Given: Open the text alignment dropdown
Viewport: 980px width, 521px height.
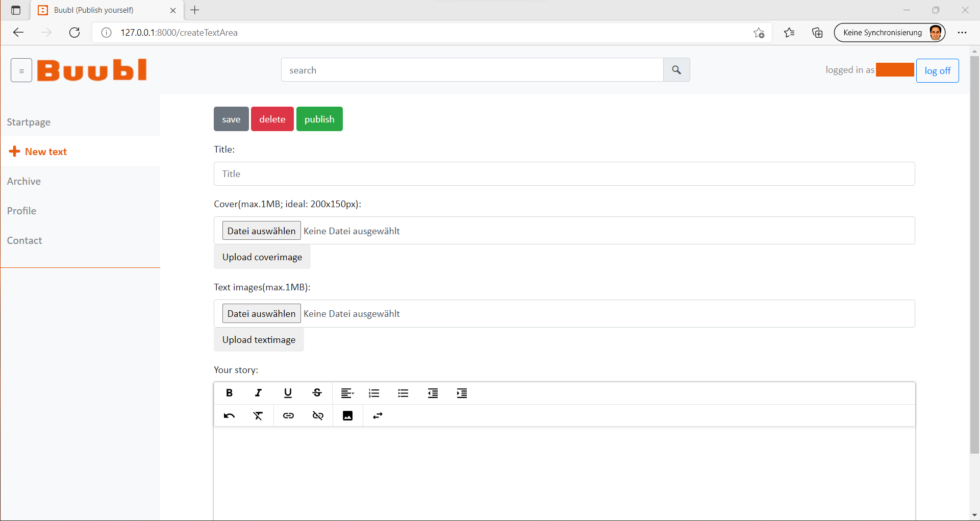Looking at the screenshot, I should click(x=347, y=393).
